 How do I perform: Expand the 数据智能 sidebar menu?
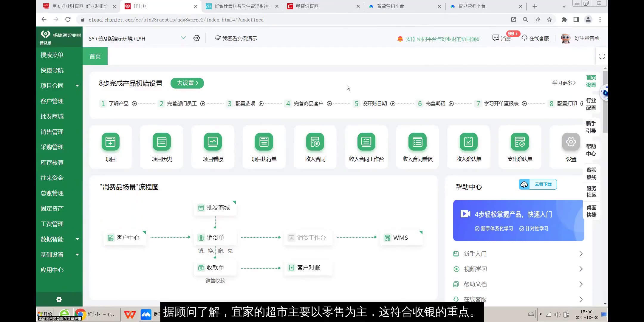[x=59, y=239]
